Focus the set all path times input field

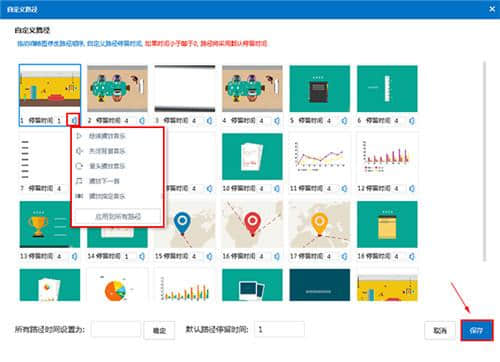click(116, 329)
